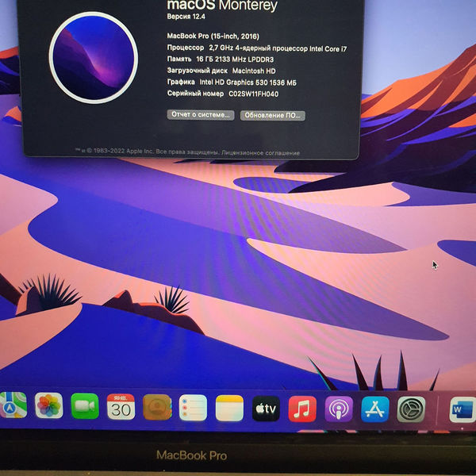Open the Лицензионное соглашение link

(x=260, y=152)
